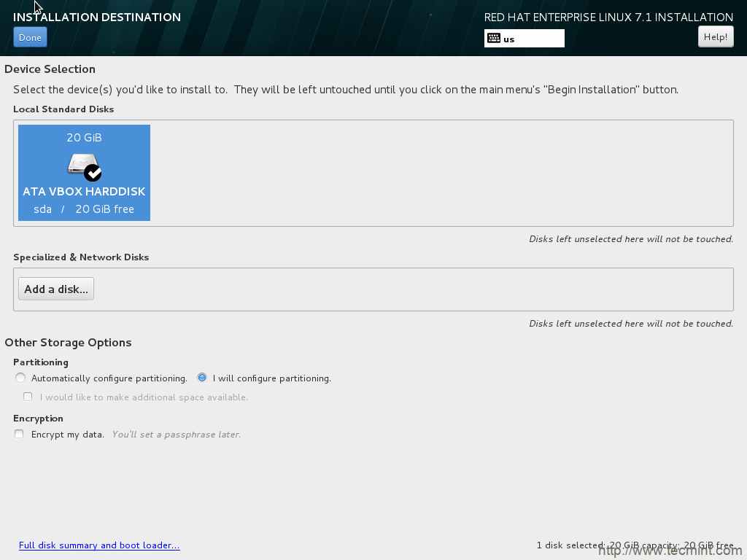
Task: Click 'You'll set a passphrase later.' text
Action: click(x=177, y=435)
